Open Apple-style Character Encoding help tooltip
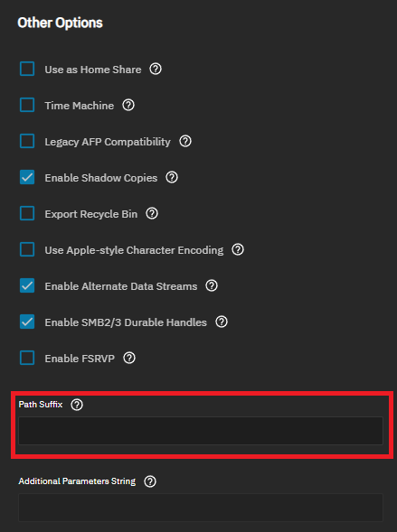397x532 pixels. (238, 249)
